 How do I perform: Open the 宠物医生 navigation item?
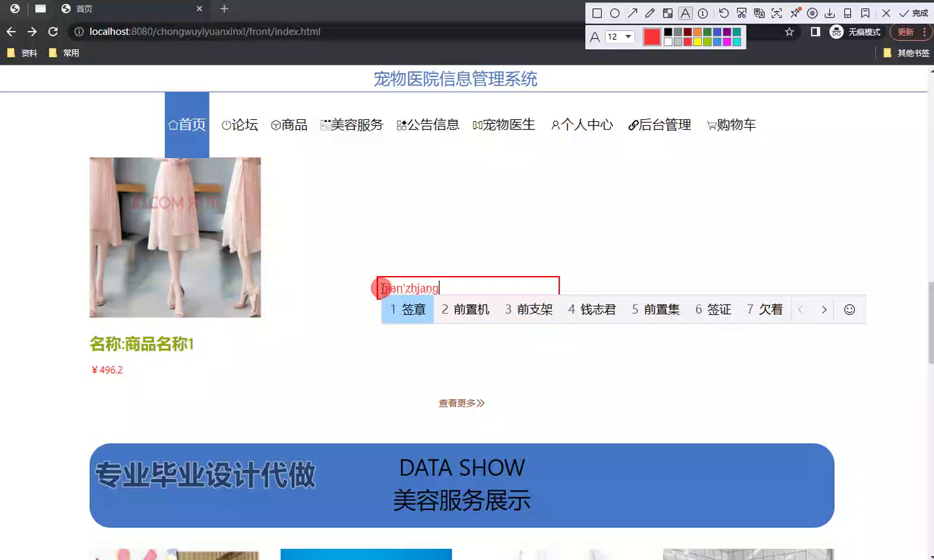coord(504,124)
